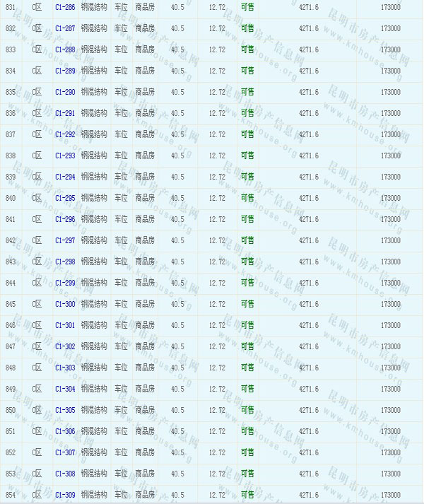Screen dimensions: 424x504
Task: Open the C1-286 parking unit link
Action: 64,7
